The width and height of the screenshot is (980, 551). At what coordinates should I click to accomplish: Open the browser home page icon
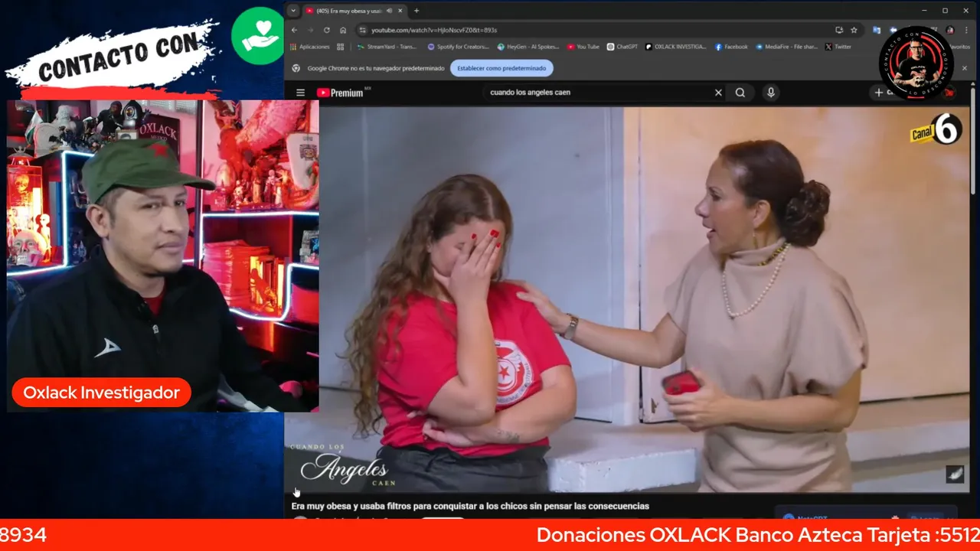[343, 30]
